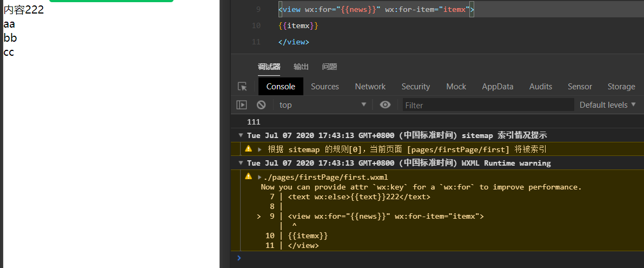Click the cc item in simulator

(9, 52)
